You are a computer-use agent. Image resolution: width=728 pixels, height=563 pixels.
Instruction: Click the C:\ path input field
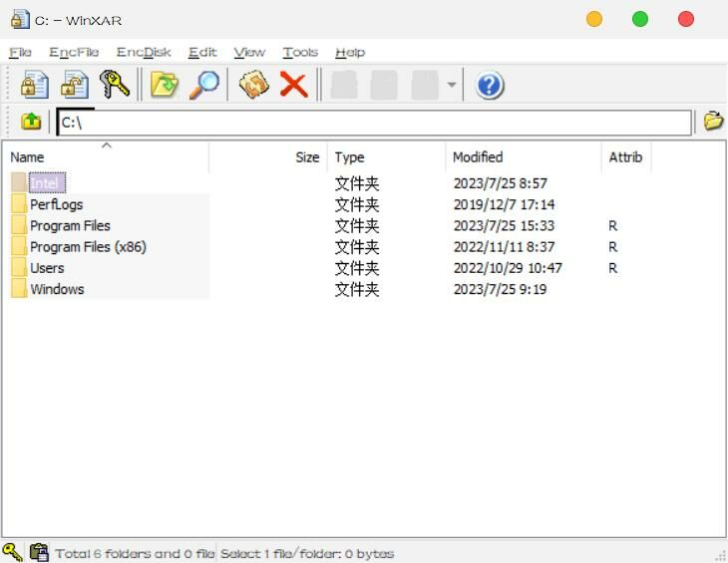click(x=374, y=123)
